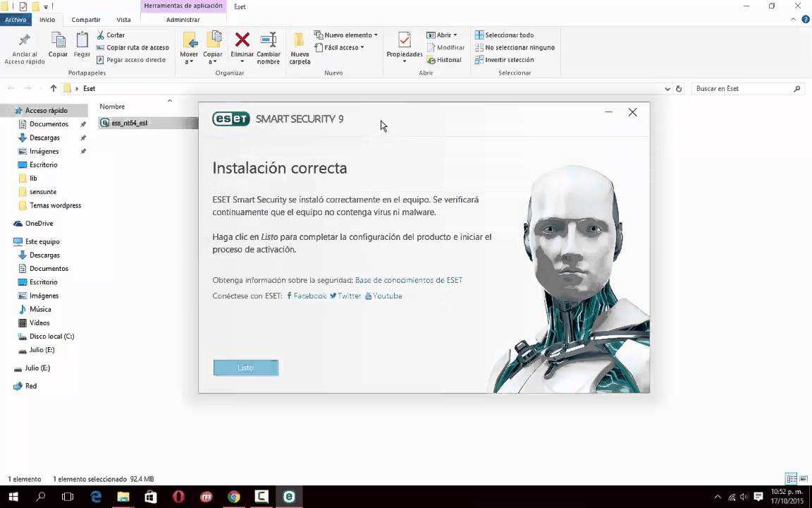
Task: Click Seleccionar todo
Action: pos(504,35)
